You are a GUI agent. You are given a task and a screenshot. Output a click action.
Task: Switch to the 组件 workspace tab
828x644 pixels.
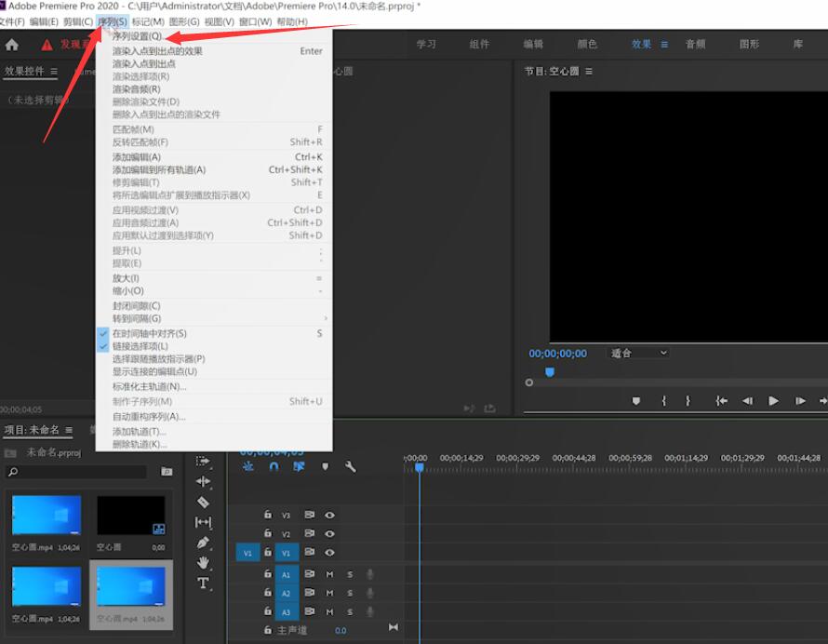click(x=479, y=45)
